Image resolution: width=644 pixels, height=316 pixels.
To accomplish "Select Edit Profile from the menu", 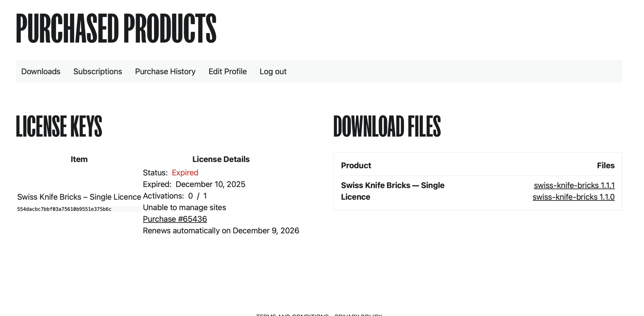I will tap(227, 71).
